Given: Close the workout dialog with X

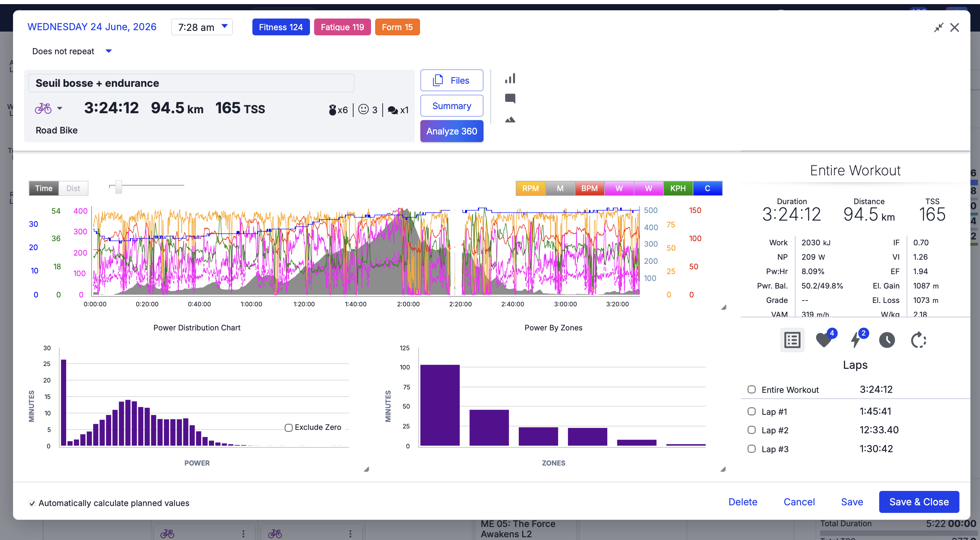Looking at the screenshot, I should (x=955, y=27).
